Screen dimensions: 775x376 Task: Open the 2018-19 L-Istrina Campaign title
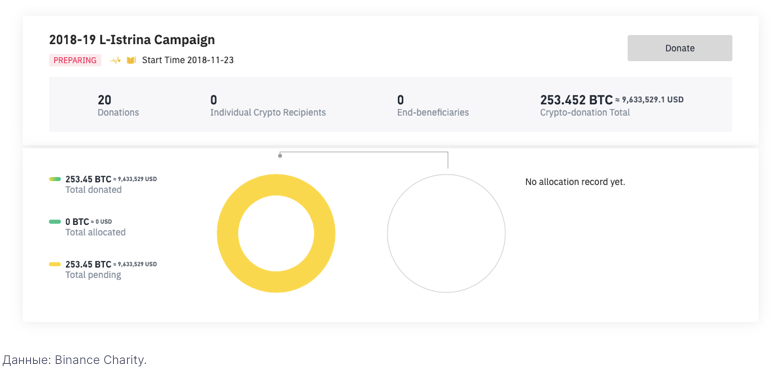[x=132, y=40]
